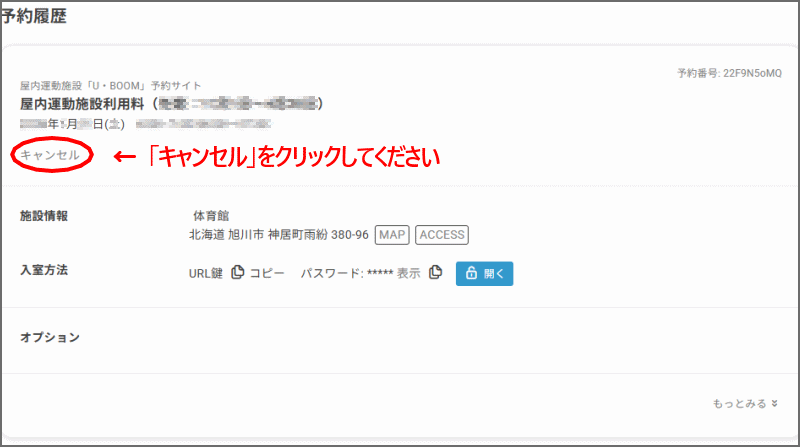Screen dimensions: 800x448
Task: Click the masked パスワード: ***** text
Action: coord(346,273)
